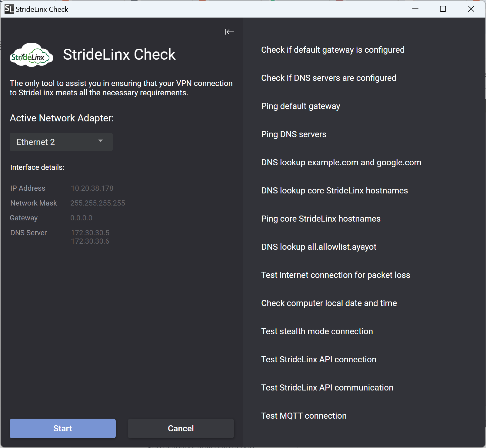Viewport: 486px width, 448px height.
Task: Click the VPN tool description paragraph
Action: click(x=121, y=88)
